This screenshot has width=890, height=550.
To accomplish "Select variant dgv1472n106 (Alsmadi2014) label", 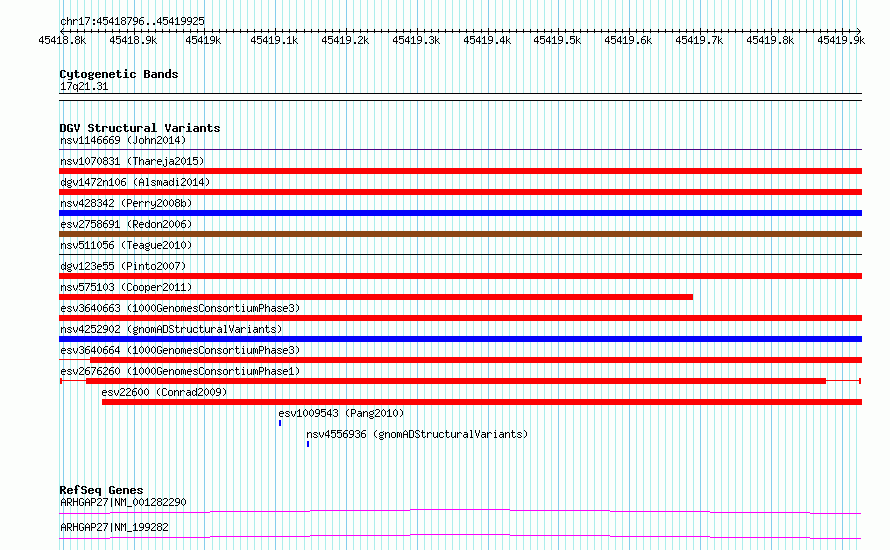I will pyautogui.click(x=135, y=182).
